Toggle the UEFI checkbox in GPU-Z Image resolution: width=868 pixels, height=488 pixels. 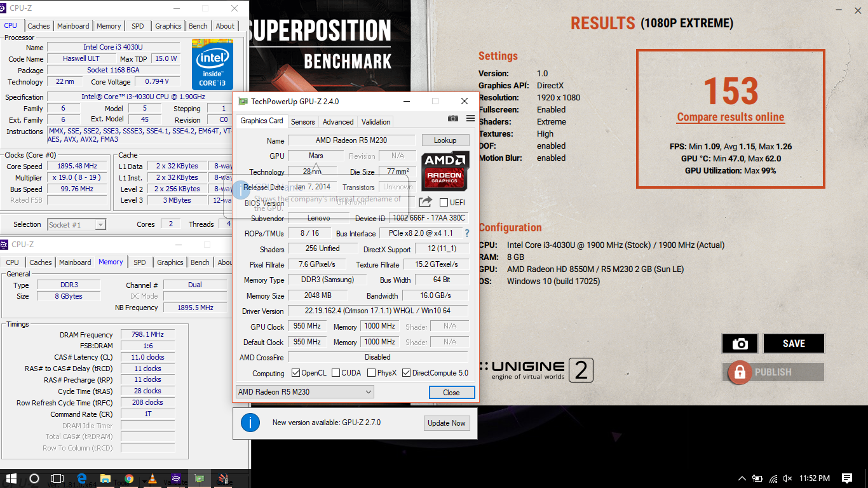[x=444, y=203]
